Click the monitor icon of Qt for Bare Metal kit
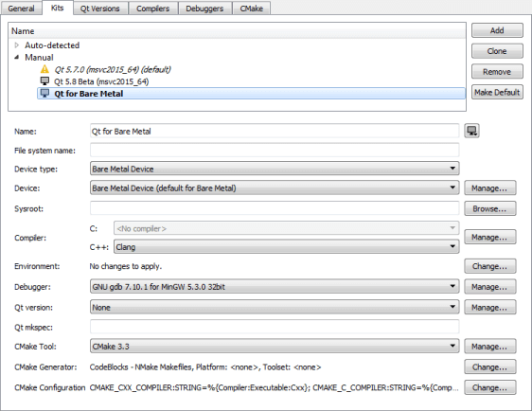The width and height of the screenshot is (532, 411). (x=44, y=94)
